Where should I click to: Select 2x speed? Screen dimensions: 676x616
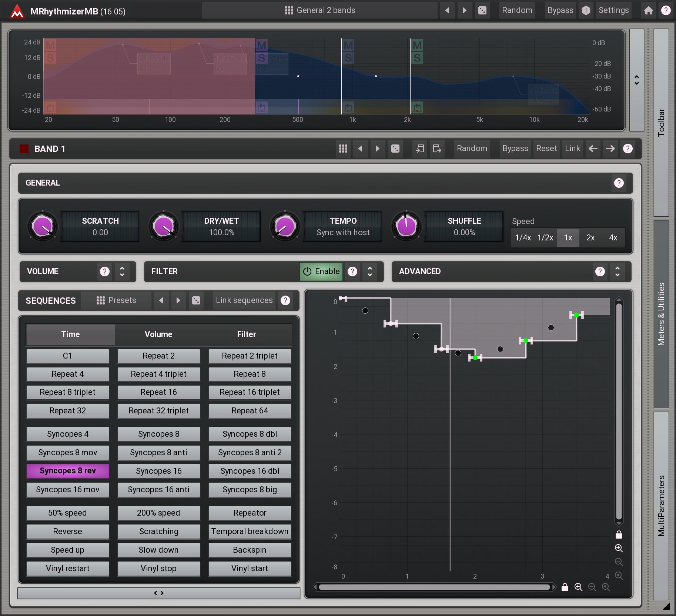pos(590,238)
